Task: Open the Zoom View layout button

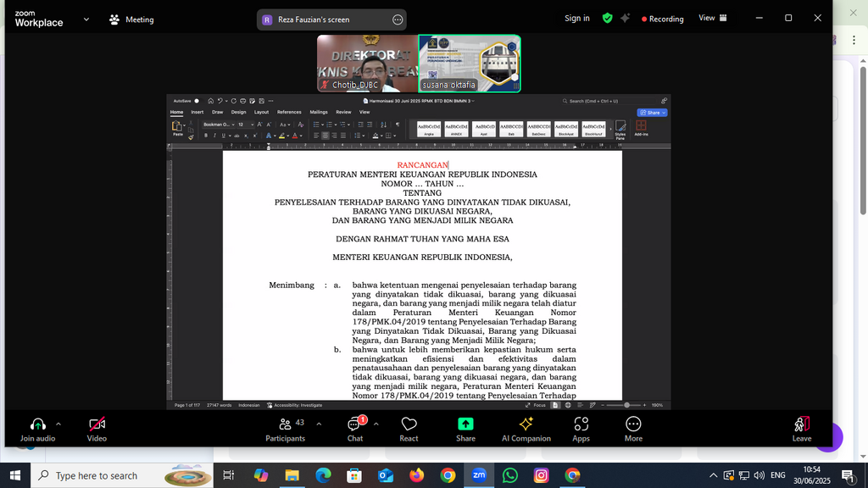Action: tap(712, 19)
